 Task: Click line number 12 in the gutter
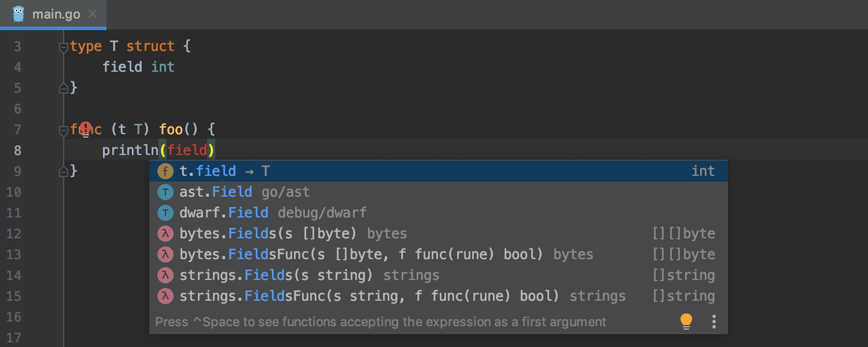pos(14,234)
